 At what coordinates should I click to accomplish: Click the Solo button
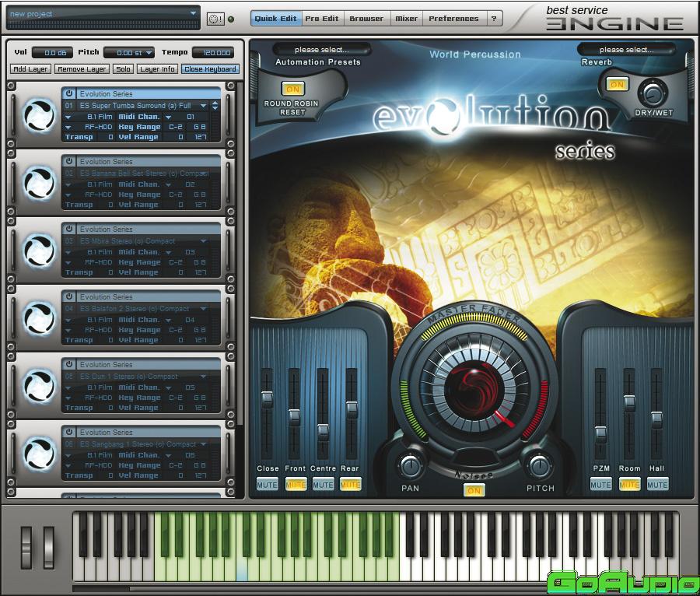[x=123, y=69]
